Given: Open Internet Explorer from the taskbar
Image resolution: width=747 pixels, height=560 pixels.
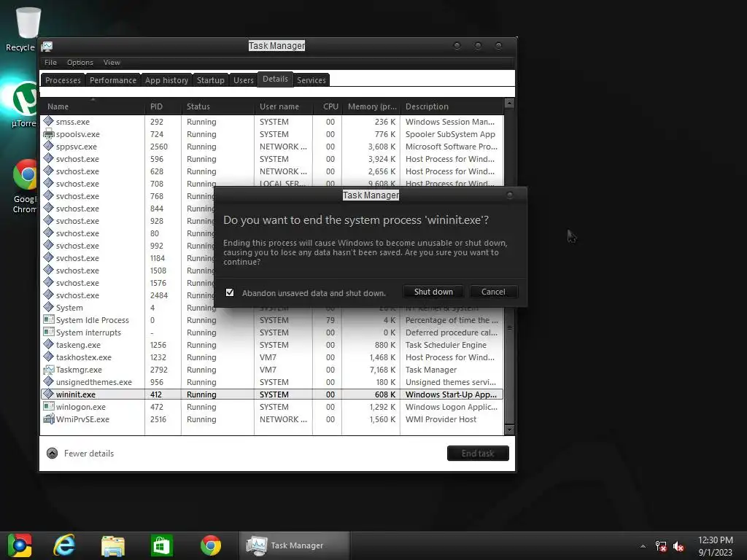Looking at the screenshot, I should coord(64,545).
